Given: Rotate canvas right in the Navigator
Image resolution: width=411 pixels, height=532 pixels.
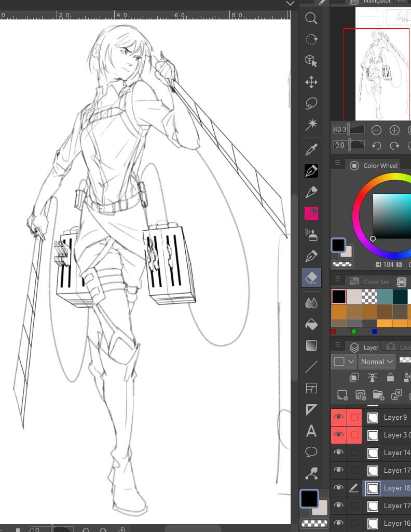Looking at the screenshot, I should (x=394, y=145).
